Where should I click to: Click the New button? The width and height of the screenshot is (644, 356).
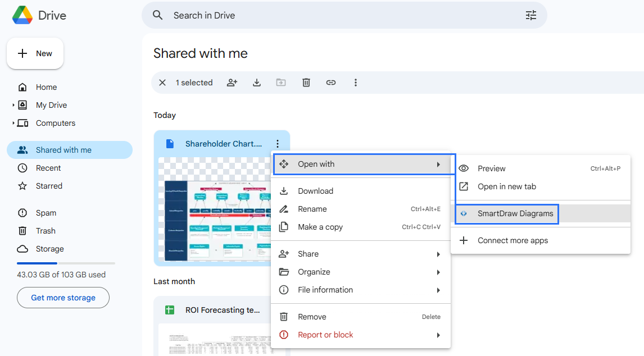(35, 53)
